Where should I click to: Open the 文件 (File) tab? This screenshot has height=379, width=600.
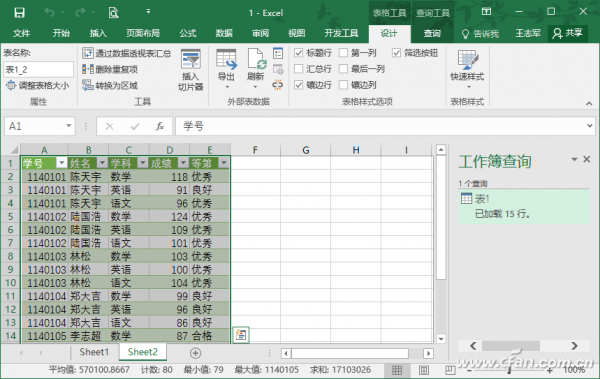[21, 33]
